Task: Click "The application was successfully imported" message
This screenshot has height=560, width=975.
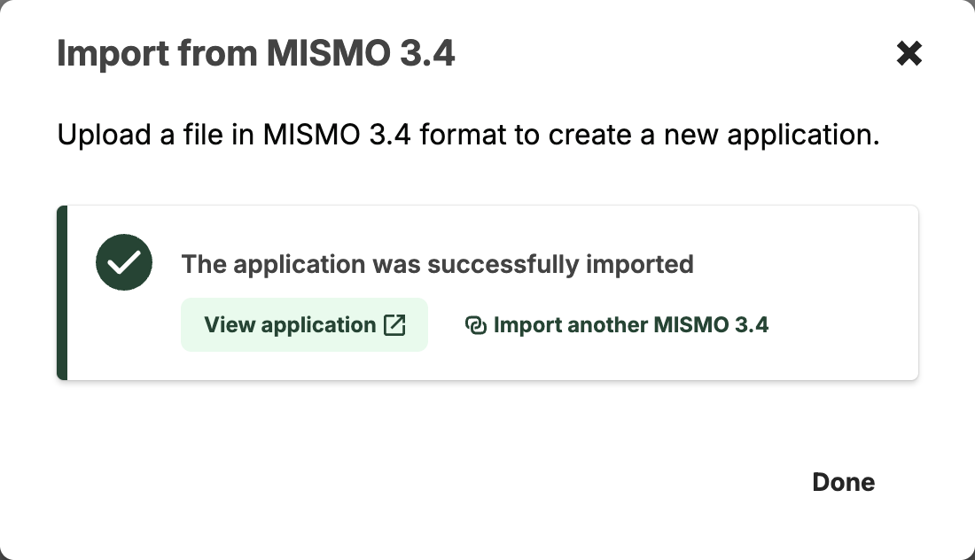Action: 437,264
